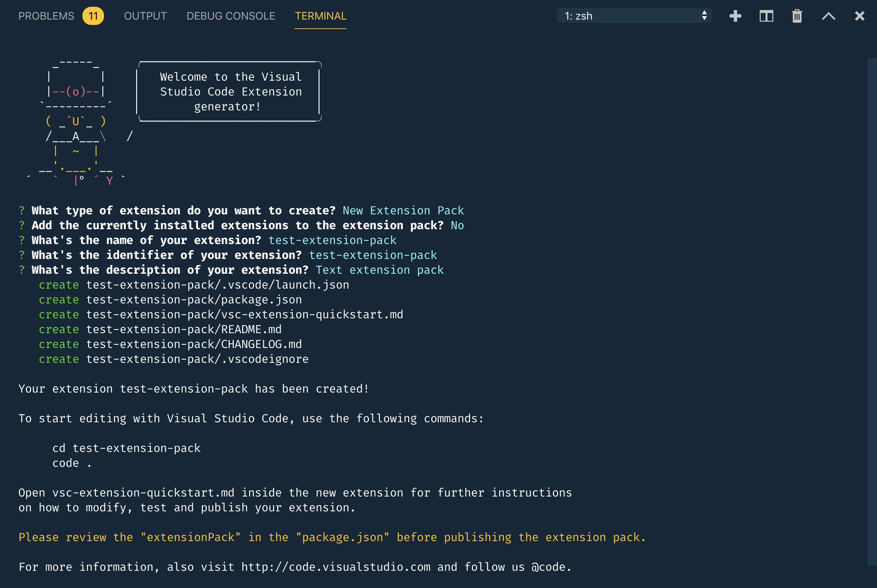Click "Your extension test-extension-pack has been created!"
The height and width of the screenshot is (588, 877).
point(194,389)
